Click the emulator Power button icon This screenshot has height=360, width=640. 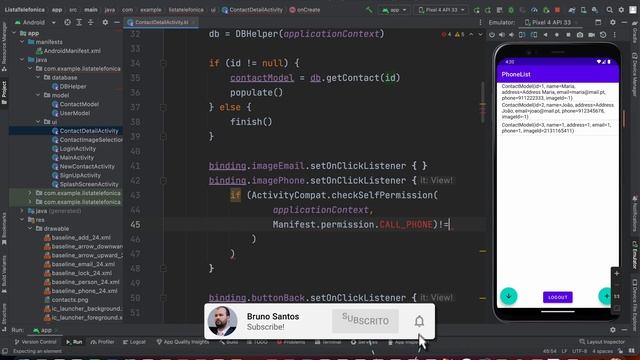492,35
